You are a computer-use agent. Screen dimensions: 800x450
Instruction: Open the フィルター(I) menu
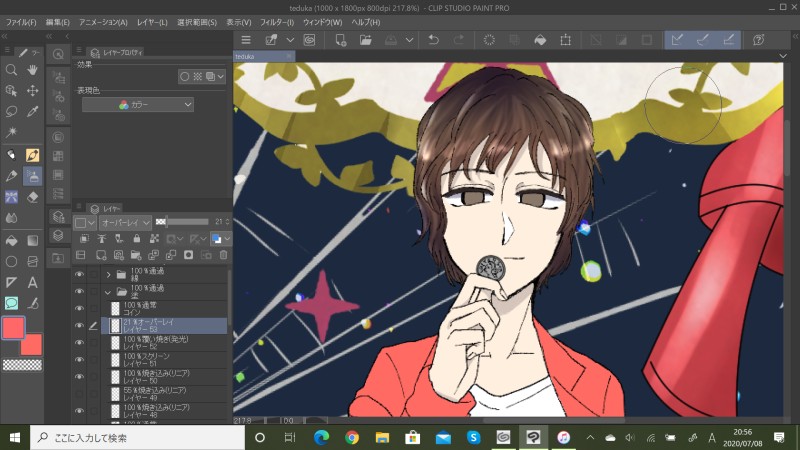click(276, 21)
